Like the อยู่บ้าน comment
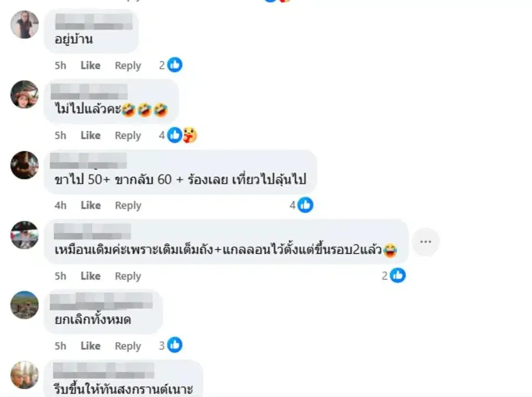Image resolution: width=532 pixels, height=397 pixels. click(x=90, y=65)
